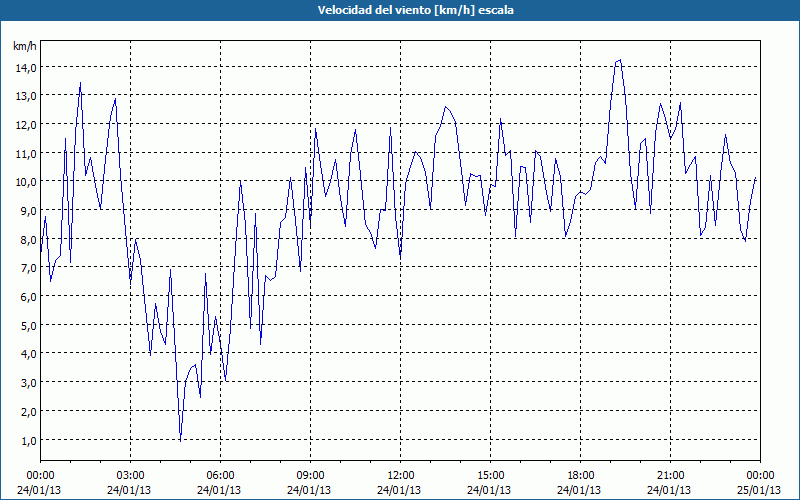Image resolution: width=800 pixels, height=500 pixels.
Task: Select the 2,0 y-axis value
Action: click(x=28, y=411)
